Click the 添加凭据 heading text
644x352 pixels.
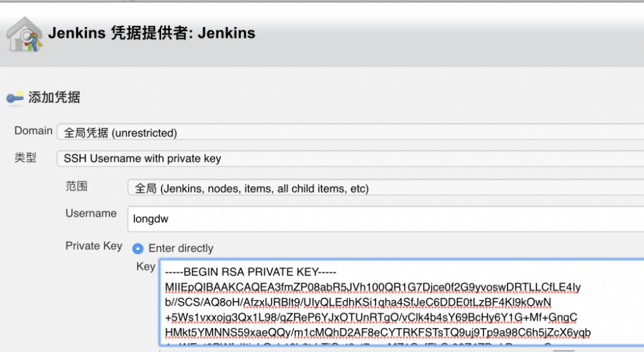(x=54, y=97)
